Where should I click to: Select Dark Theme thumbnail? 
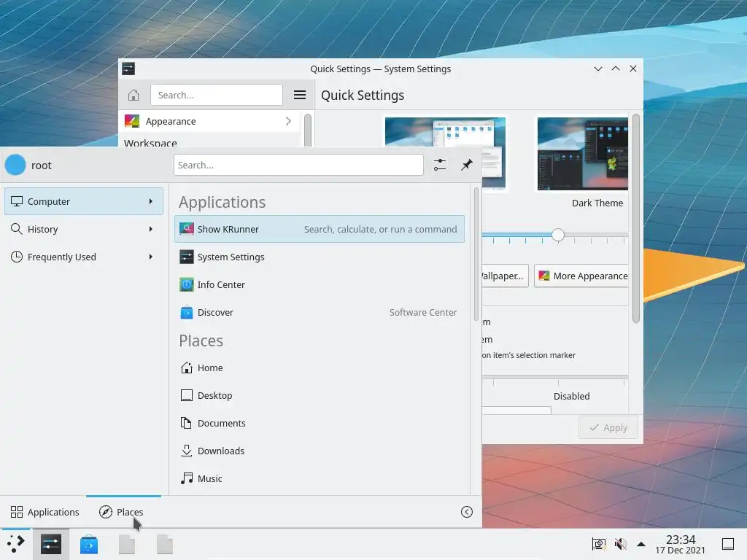[583, 154]
